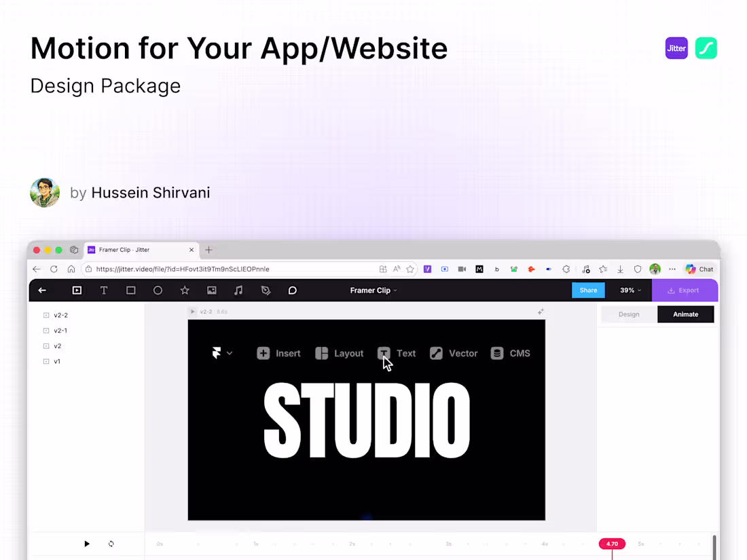
Task: Click the Export button
Action: pyautogui.click(x=685, y=290)
